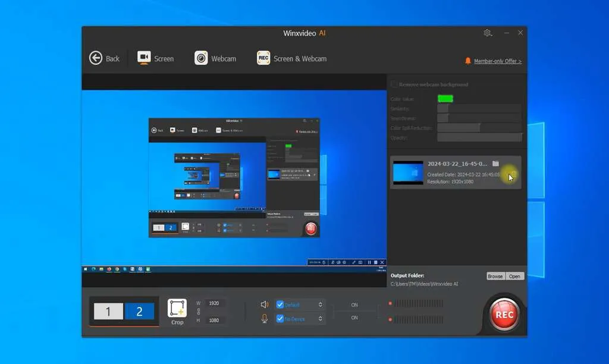Click the Back arrow icon
This screenshot has height=364, width=609.
95,58
